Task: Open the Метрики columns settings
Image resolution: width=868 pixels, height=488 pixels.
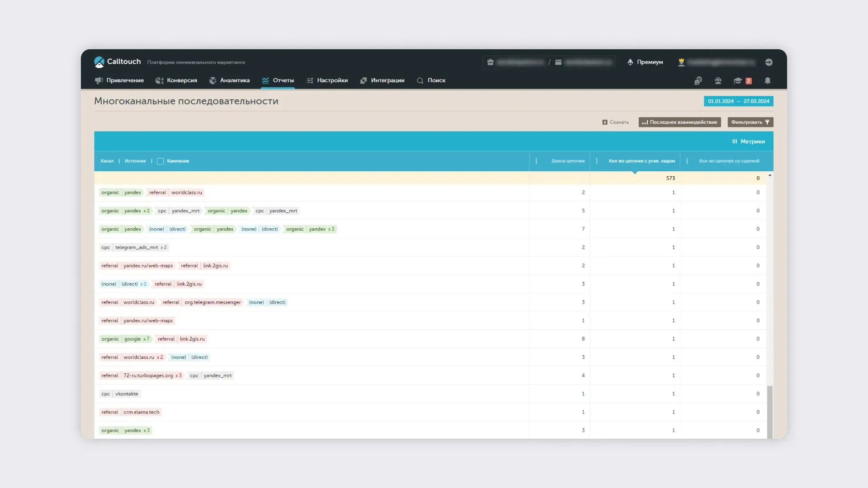Action: pyautogui.click(x=748, y=142)
